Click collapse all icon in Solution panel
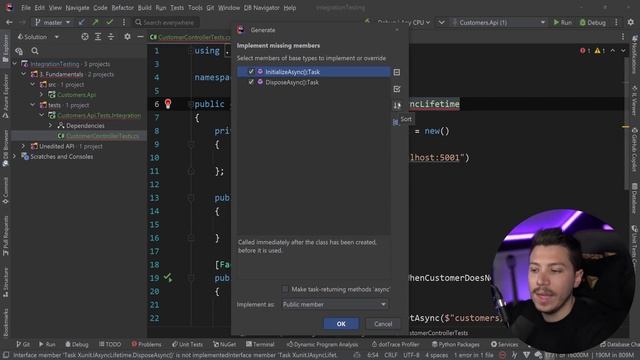 (x=111, y=37)
